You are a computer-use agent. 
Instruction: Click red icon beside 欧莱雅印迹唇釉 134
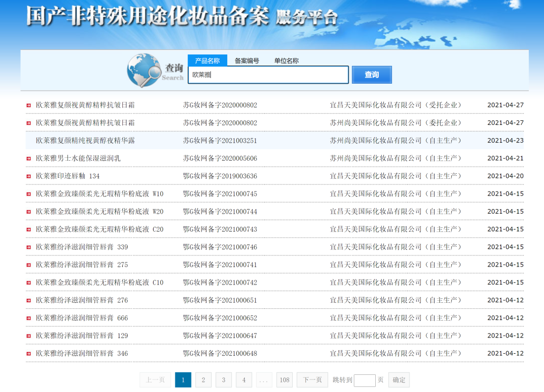click(29, 176)
